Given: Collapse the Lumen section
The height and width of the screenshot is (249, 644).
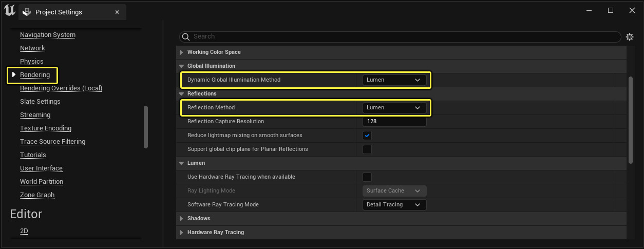Looking at the screenshot, I should coord(181,163).
